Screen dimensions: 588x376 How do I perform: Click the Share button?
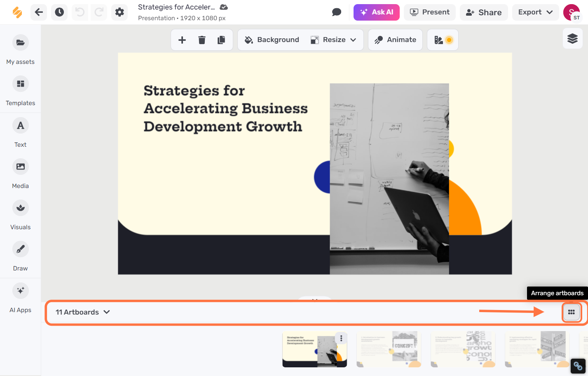(x=484, y=12)
